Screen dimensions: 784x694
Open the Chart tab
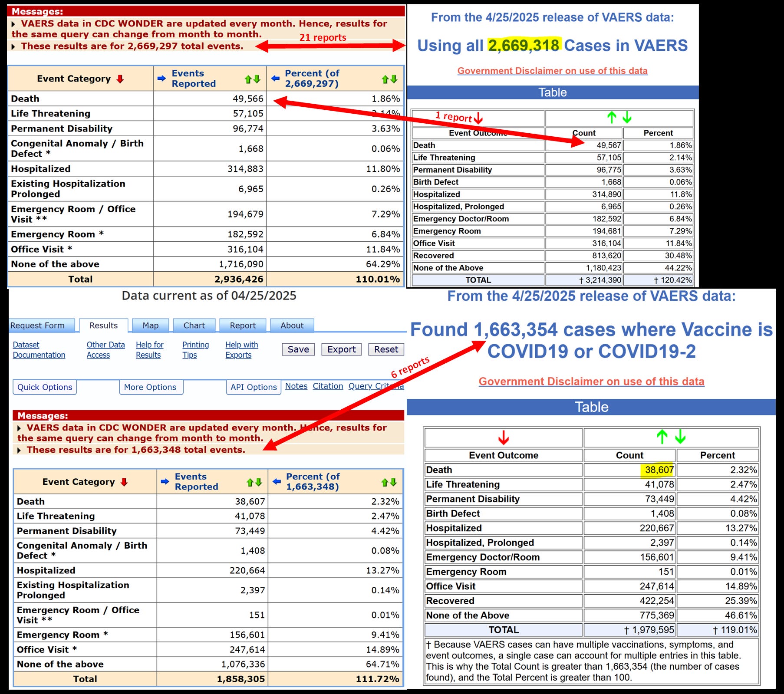pos(194,326)
